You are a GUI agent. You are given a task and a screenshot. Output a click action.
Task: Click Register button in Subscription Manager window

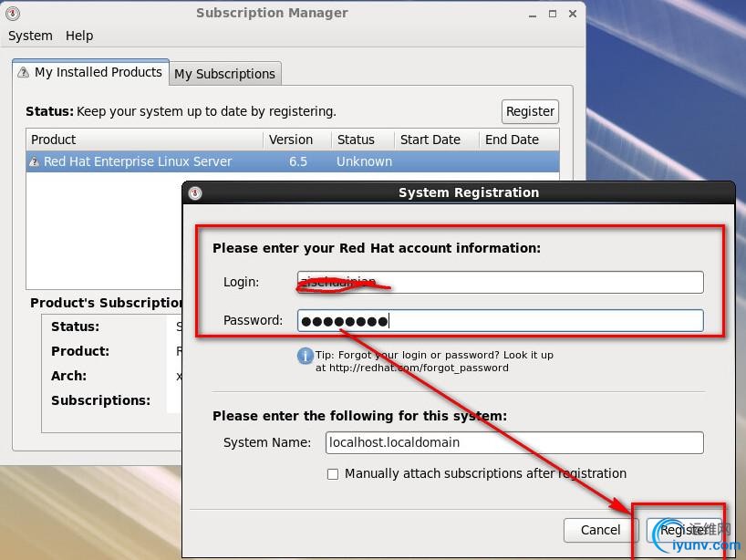pos(530,111)
